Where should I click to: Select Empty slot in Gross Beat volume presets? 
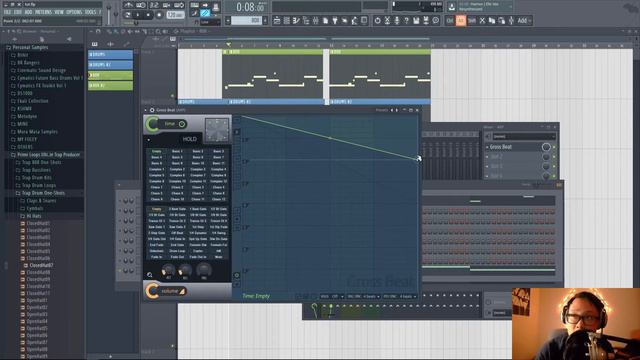click(156, 209)
